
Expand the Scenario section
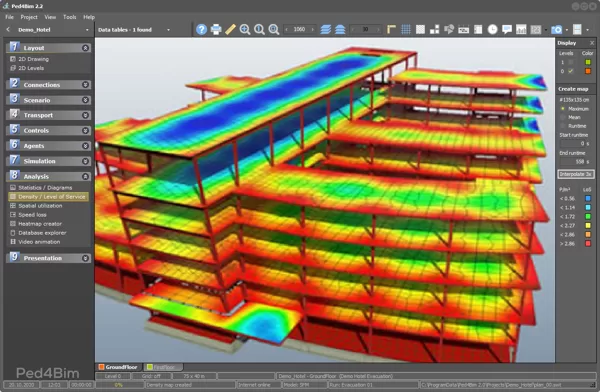85,100
